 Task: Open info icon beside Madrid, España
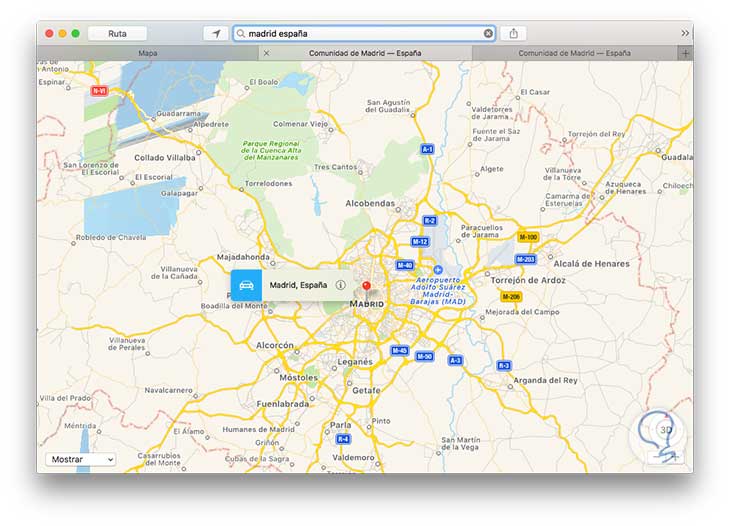click(341, 285)
